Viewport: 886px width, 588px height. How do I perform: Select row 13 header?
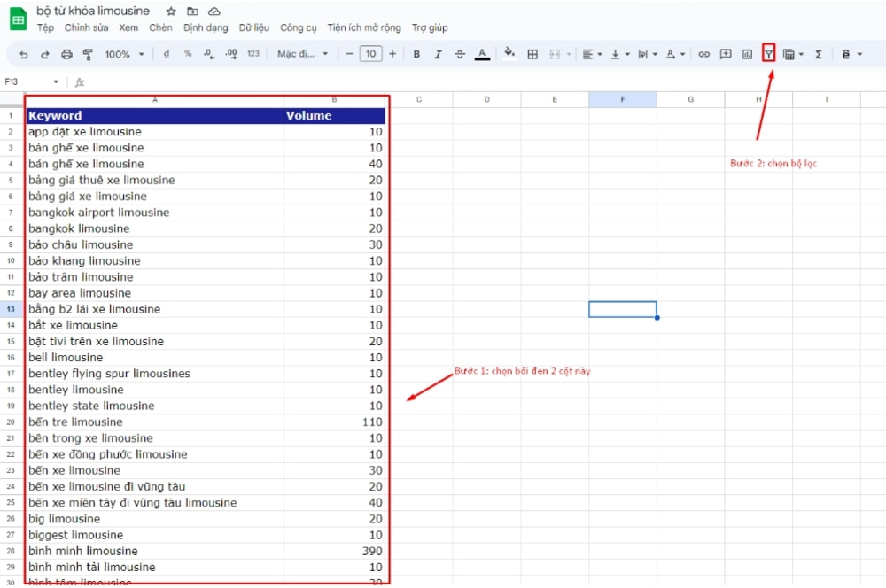point(11,309)
